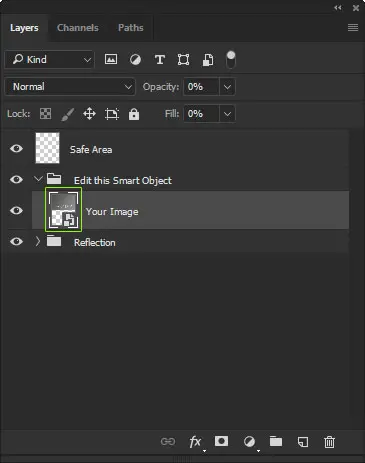
Task: Click the Opacity value field
Action: (x=201, y=87)
